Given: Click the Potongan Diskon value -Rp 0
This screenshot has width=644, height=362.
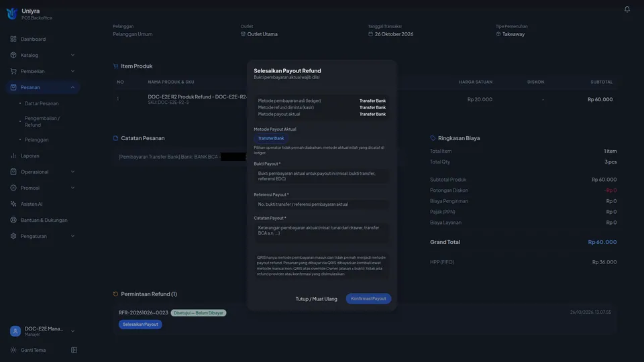Looking at the screenshot, I should click(610, 190).
